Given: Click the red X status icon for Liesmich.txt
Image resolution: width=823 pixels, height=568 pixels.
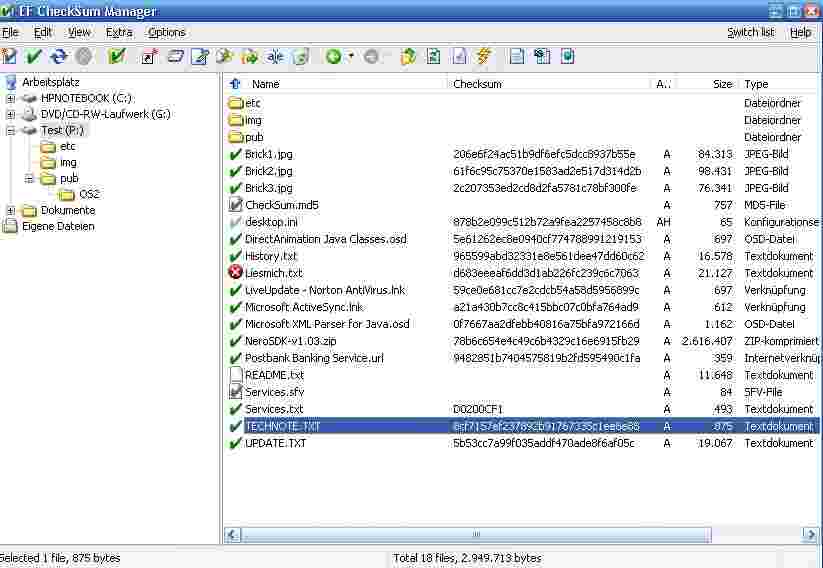Looking at the screenshot, I should click(236, 272).
